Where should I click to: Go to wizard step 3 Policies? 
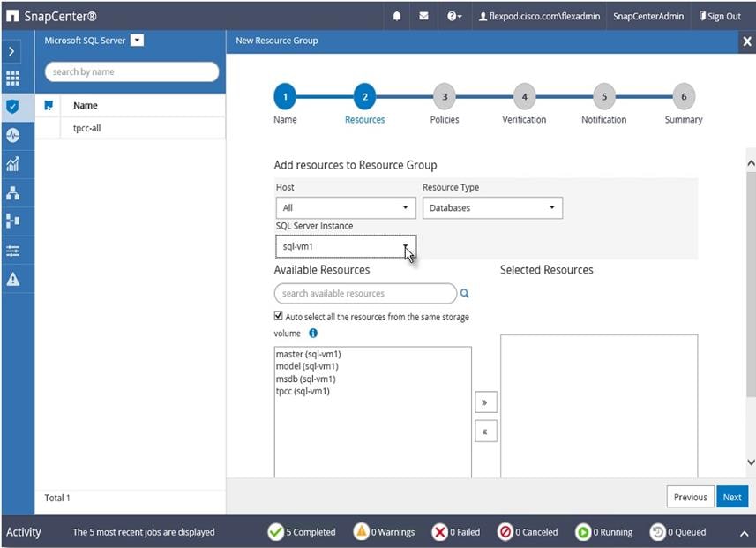pos(445,97)
